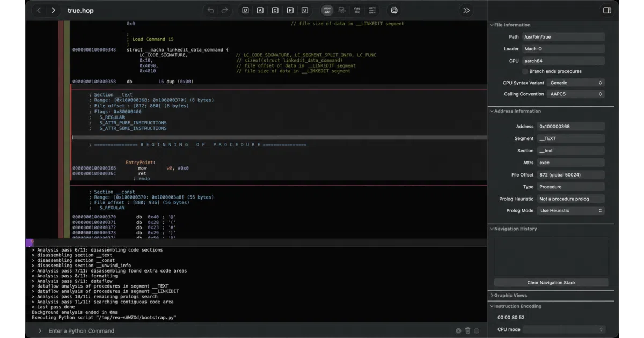Collapse the File Information section

click(492, 25)
